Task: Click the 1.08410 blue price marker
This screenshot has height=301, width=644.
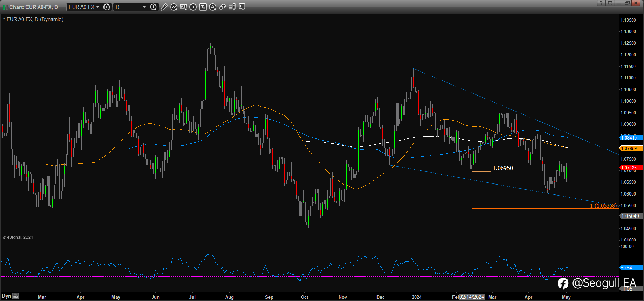Action: 631,138
